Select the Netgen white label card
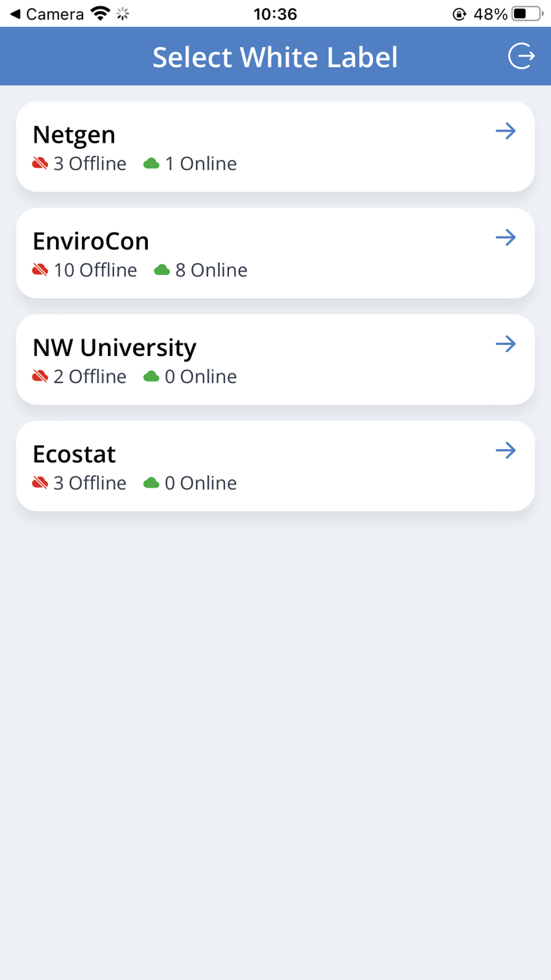Image resolution: width=551 pixels, height=980 pixels. click(x=275, y=146)
